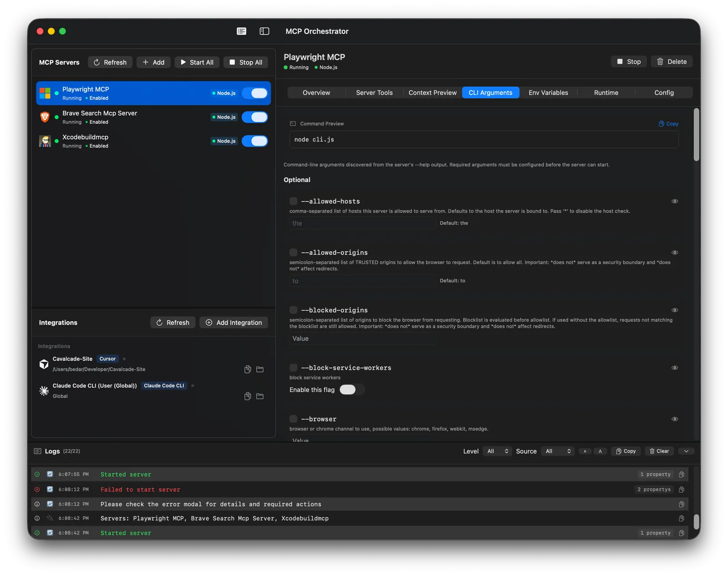Toggle the sidebar icon in the titlebar
This screenshot has width=728, height=576.
coord(263,31)
